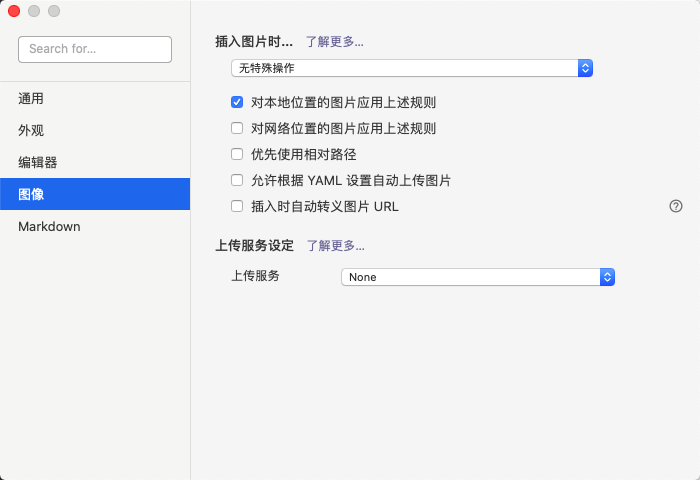The height and width of the screenshot is (480, 700).
Task: Open the 编辑器 settings section
Action: click(95, 162)
